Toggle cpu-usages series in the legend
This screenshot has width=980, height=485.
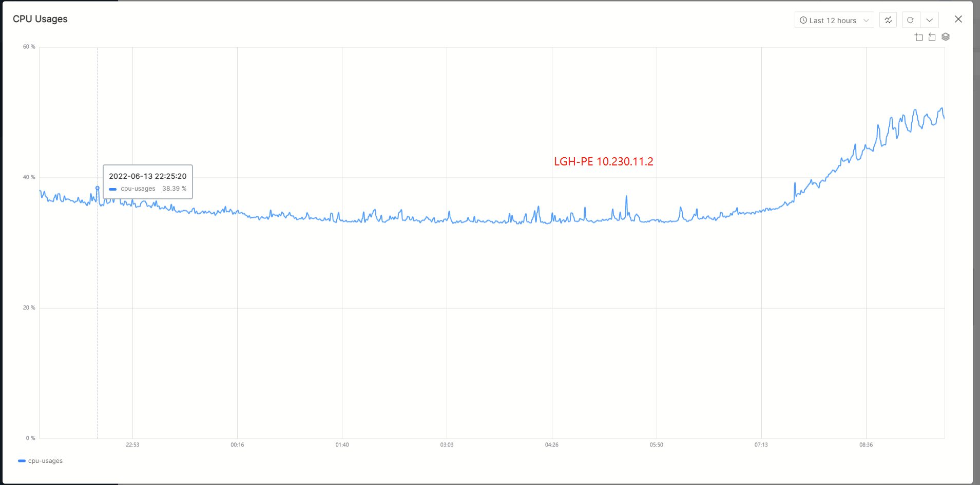click(x=45, y=461)
